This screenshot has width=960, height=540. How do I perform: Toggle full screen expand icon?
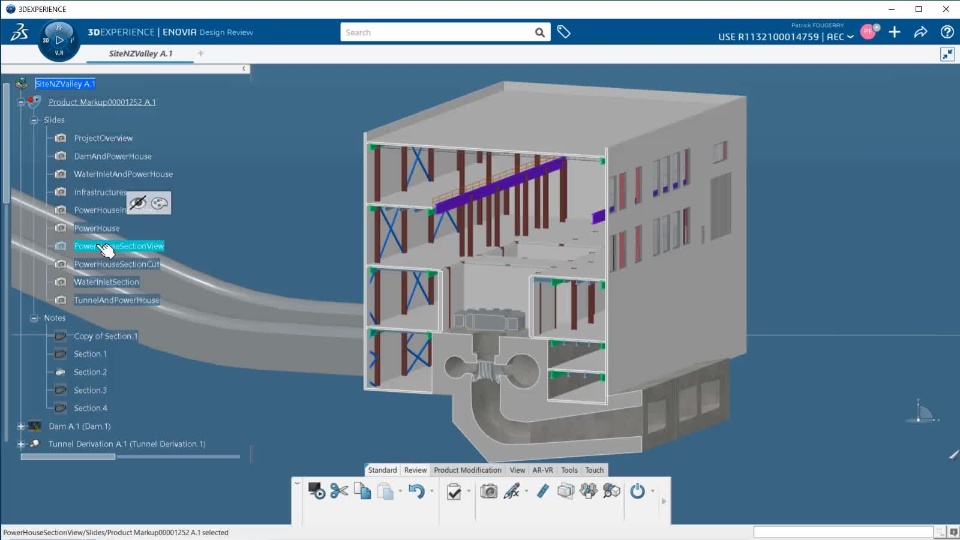[947, 54]
